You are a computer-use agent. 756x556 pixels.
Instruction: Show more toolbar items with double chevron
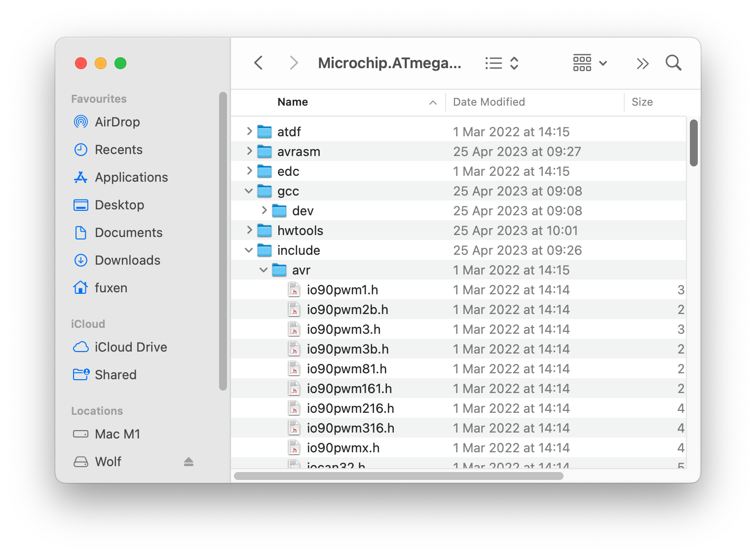(x=643, y=63)
